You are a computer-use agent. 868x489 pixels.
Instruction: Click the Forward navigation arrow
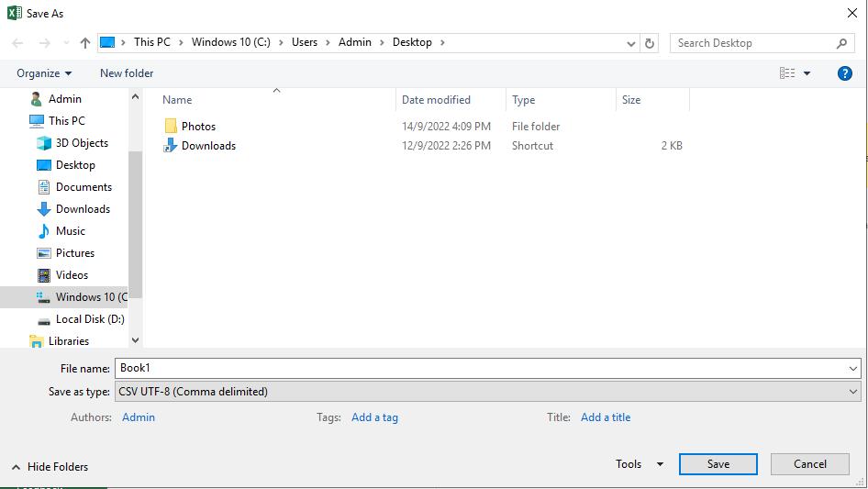tap(45, 42)
